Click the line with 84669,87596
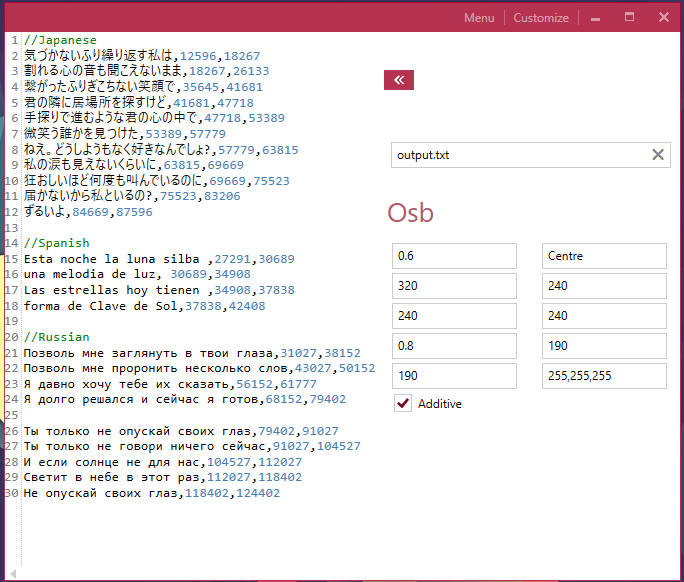The height and width of the screenshot is (582, 684). (x=88, y=212)
